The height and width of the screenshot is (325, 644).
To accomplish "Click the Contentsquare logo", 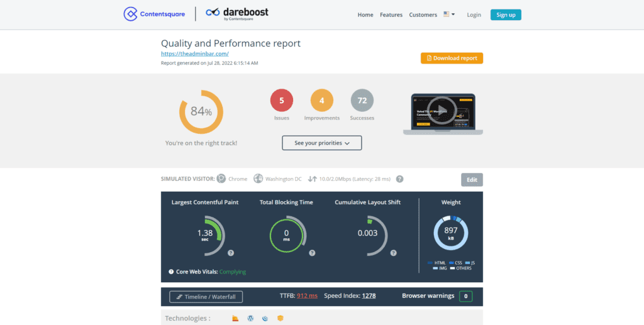I will pos(154,14).
